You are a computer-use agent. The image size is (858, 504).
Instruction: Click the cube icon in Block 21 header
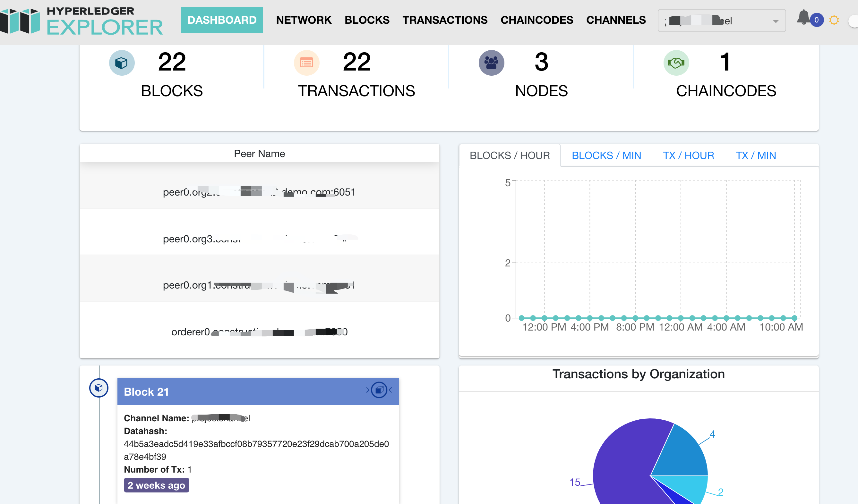point(379,390)
